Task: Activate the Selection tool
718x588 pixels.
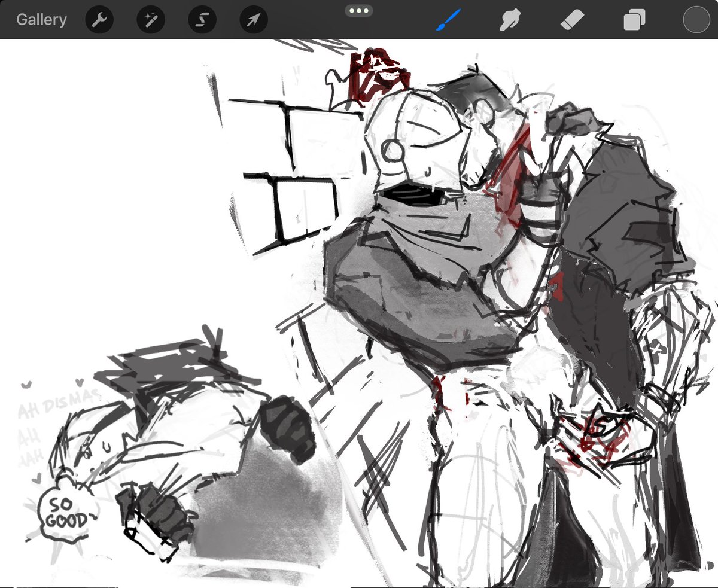Action: (x=202, y=20)
